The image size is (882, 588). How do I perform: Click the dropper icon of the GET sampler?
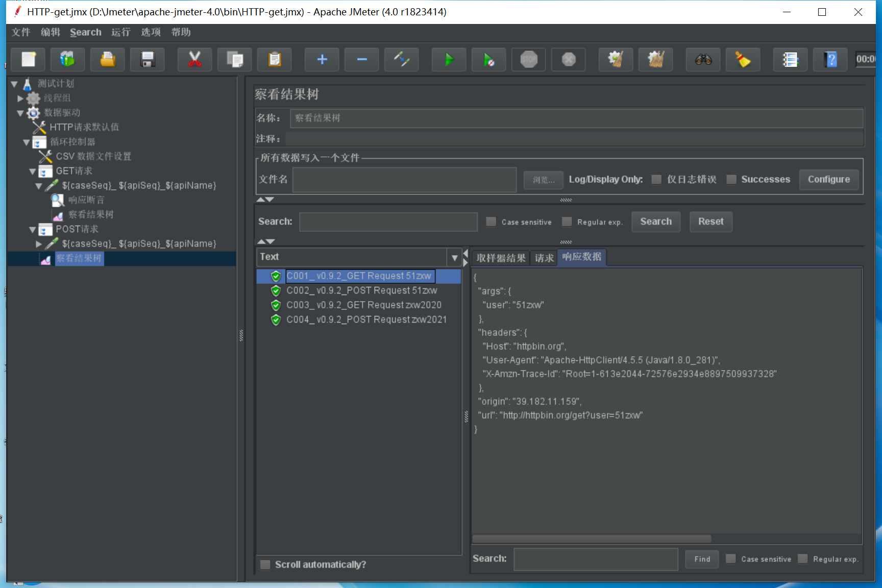(x=52, y=185)
